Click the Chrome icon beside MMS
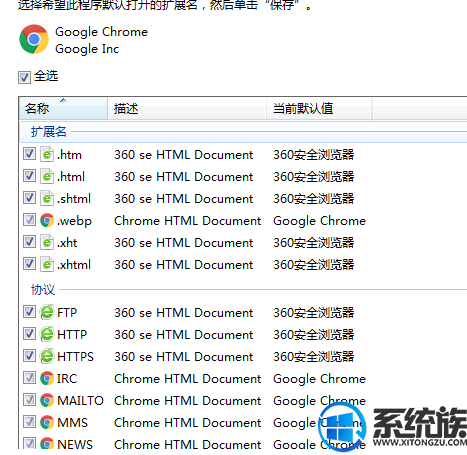This screenshot has height=455, width=467. (47, 422)
